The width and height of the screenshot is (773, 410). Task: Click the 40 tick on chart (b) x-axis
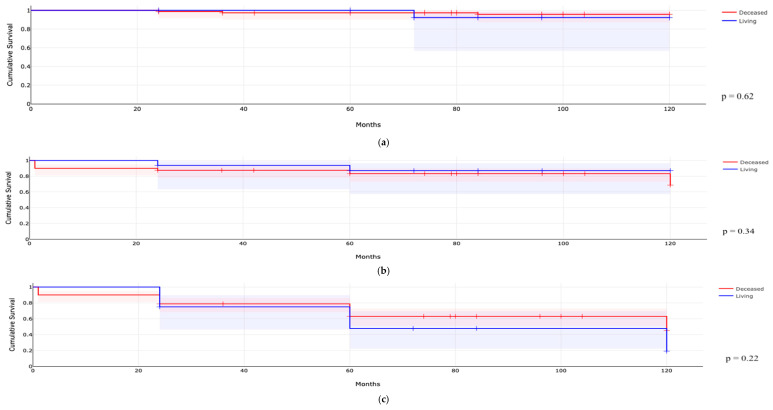[243, 243]
